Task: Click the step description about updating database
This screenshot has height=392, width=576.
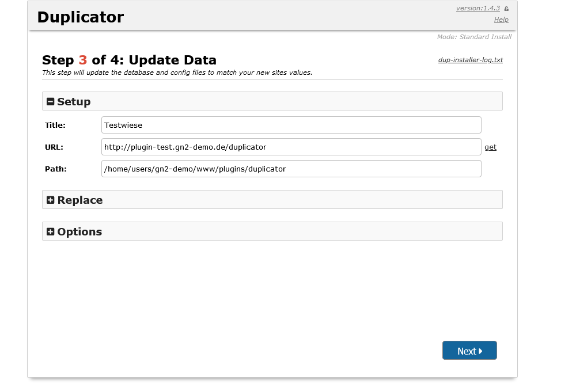Action: coord(177,73)
